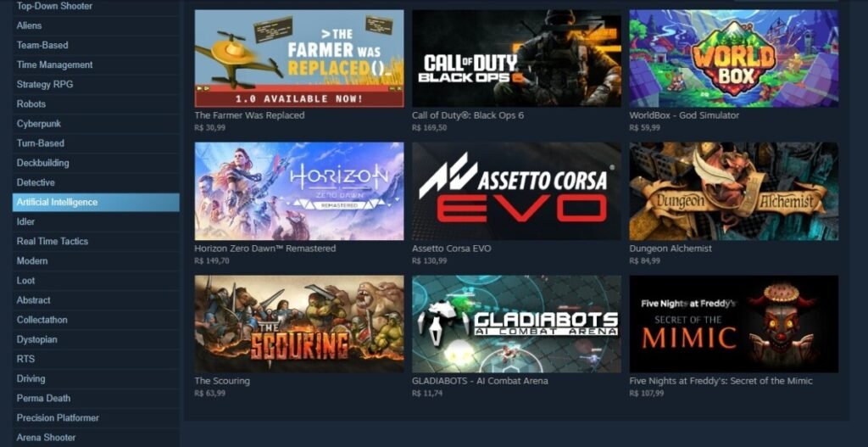Open The Scouring game thumbnail
Screen dimensions: 868x447
(x=299, y=324)
